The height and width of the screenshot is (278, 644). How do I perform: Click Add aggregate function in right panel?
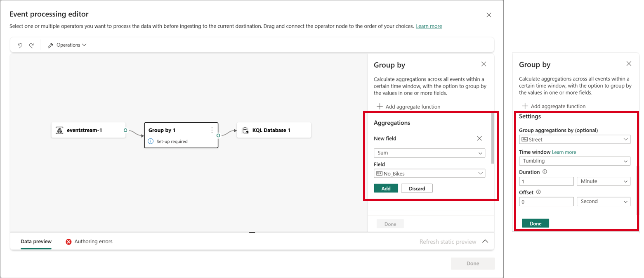[x=554, y=106]
